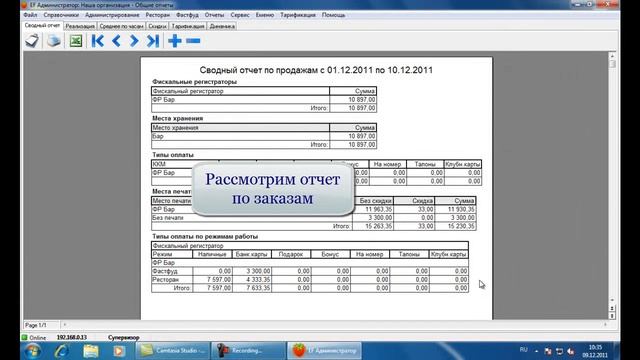Switch to the Динамика tab
Image resolution: width=640 pixels, height=360 pixels.
tap(222, 26)
